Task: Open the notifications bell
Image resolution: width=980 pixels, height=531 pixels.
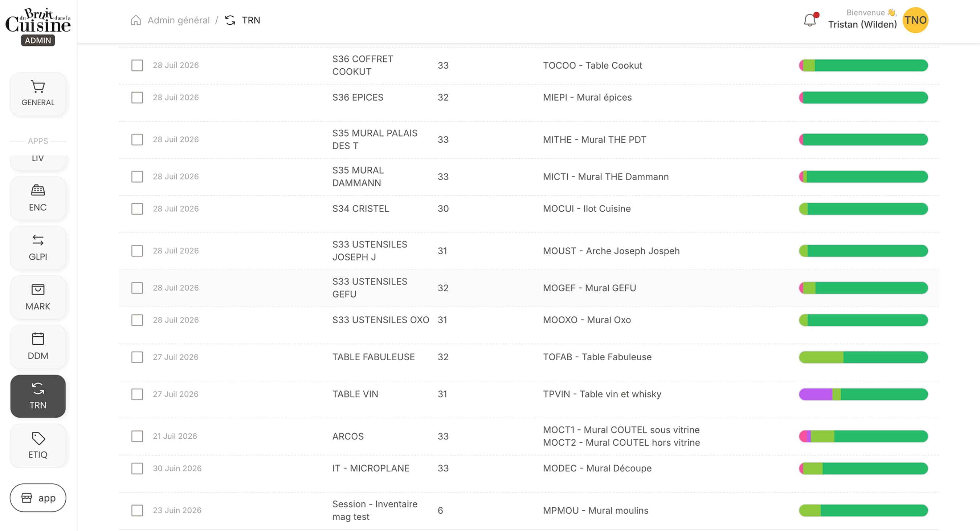Action: [x=810, y=20]
